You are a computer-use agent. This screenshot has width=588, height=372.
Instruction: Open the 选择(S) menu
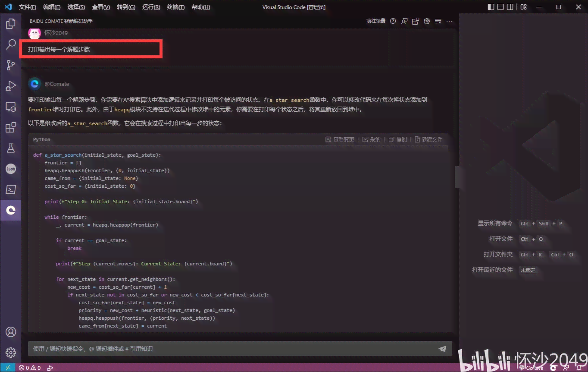[76, 7]
